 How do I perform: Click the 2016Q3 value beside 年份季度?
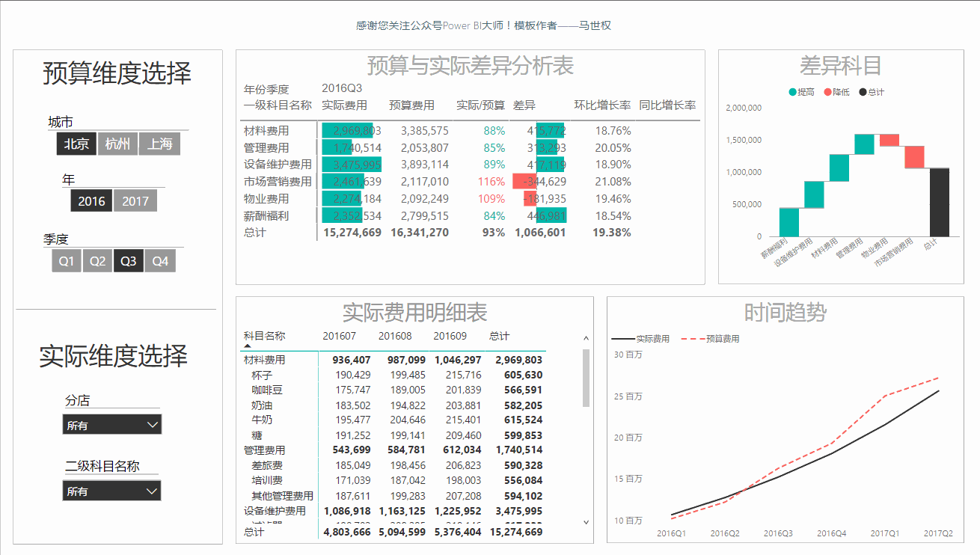[x=342, y=89]
